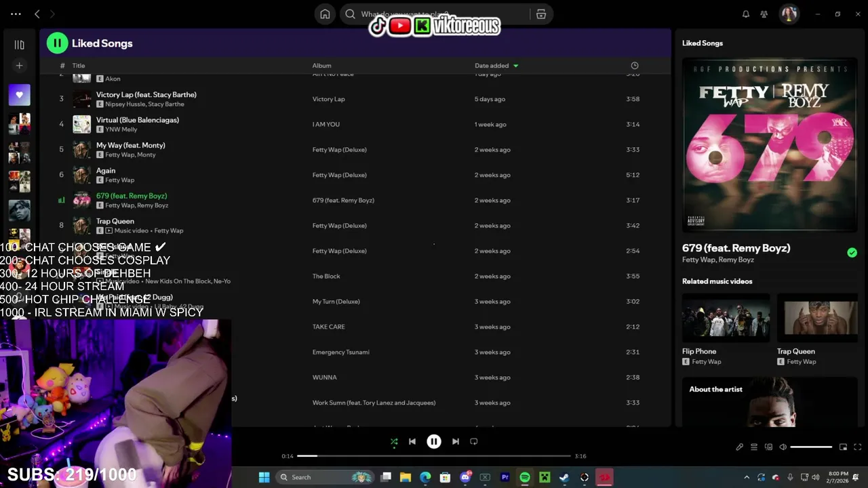Focus the 'What do you want to play' search field
The height and width of the screenshot is (488, 868).
[434, 14]
